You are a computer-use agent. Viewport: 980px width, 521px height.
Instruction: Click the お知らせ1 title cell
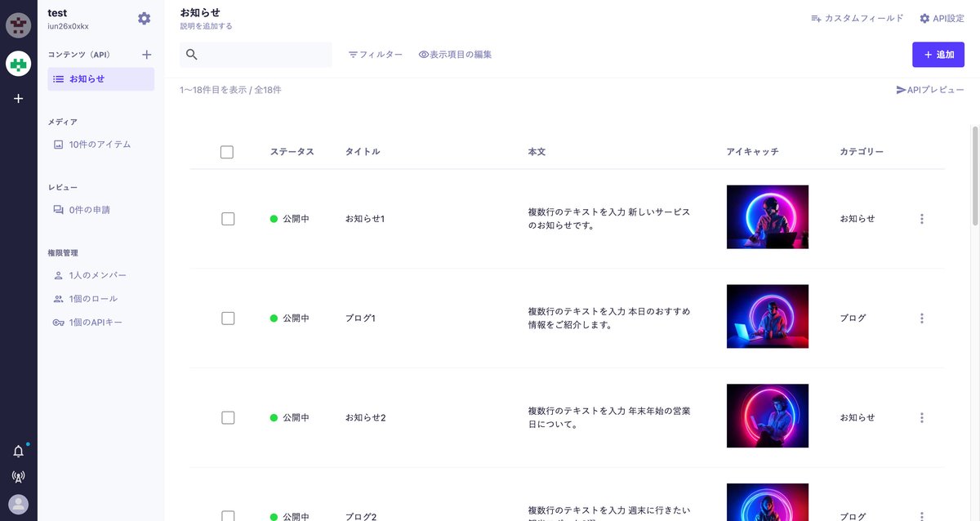click(x=365, y=219)
